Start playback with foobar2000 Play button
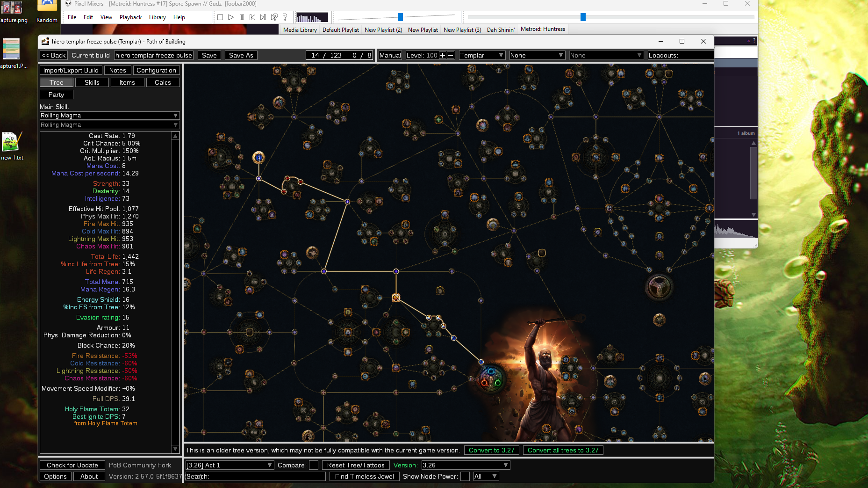The width and height of the screenshot is (868, 488). pyautogui.click(x=231, y=17)
